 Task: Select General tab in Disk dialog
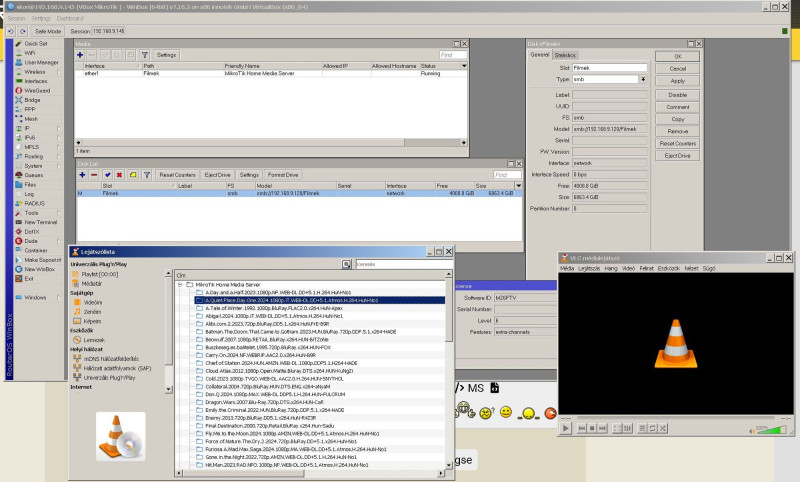(x=540, y=55)
